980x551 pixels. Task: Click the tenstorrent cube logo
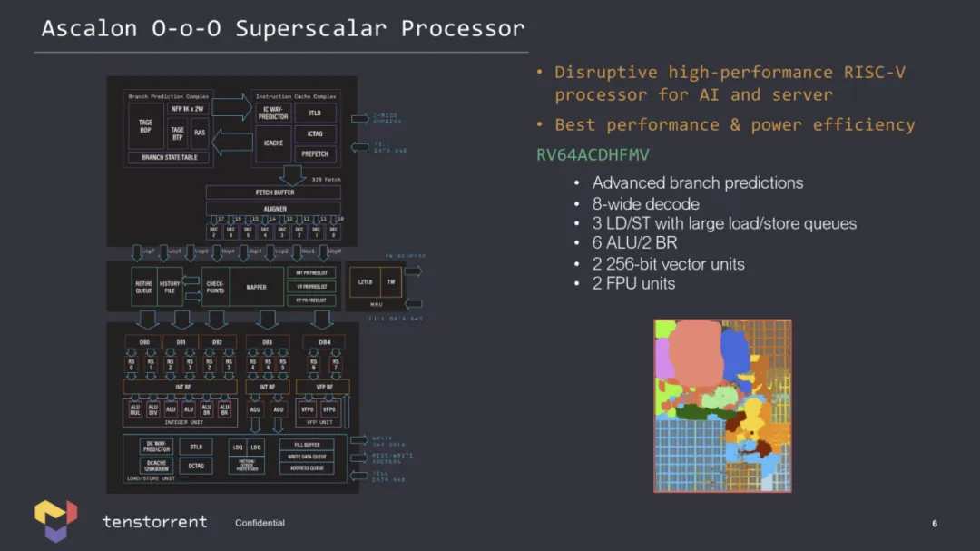55,520
